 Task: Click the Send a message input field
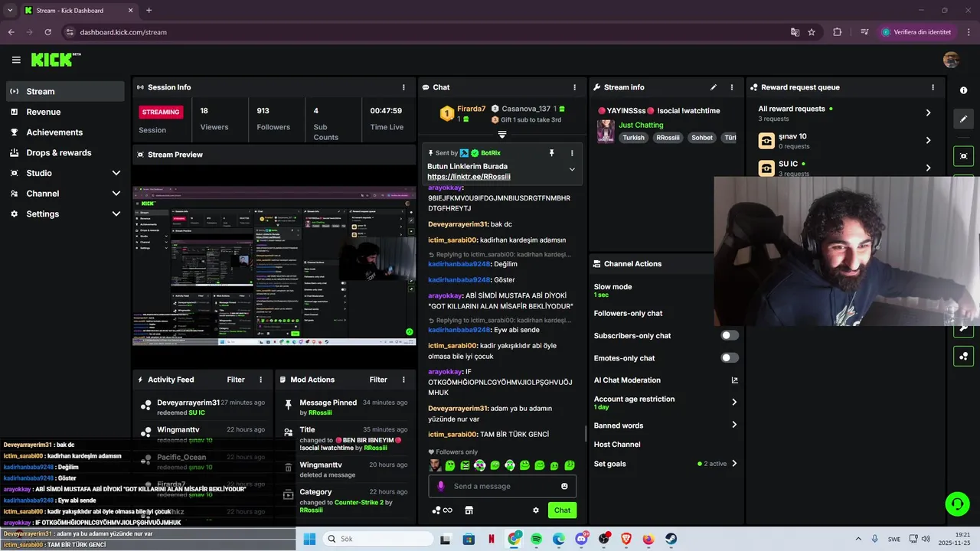(502, 486)
